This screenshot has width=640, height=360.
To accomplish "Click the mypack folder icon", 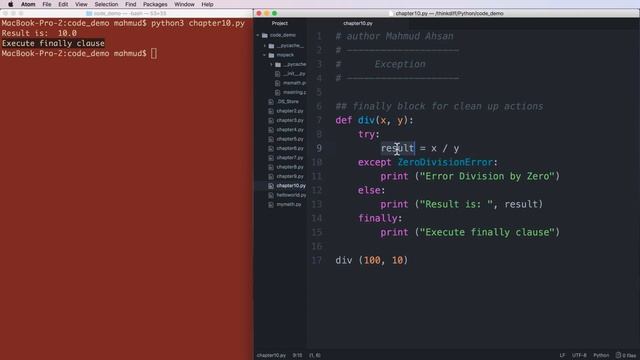I will (271, 55).
